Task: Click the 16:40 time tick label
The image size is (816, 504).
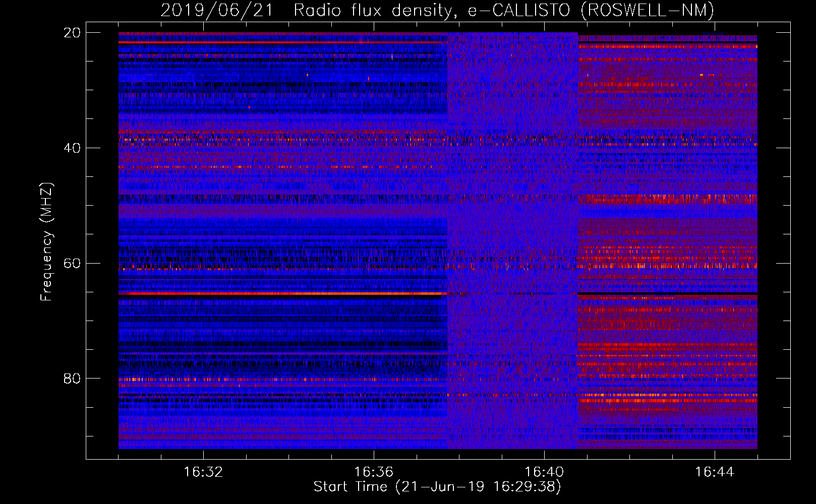Action: tap(544, 472)
